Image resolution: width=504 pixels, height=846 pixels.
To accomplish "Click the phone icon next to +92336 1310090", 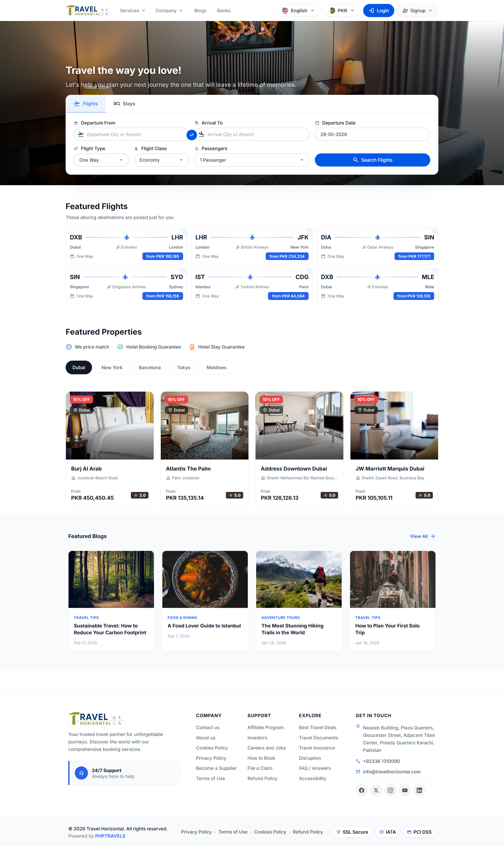I will (358, 761).
